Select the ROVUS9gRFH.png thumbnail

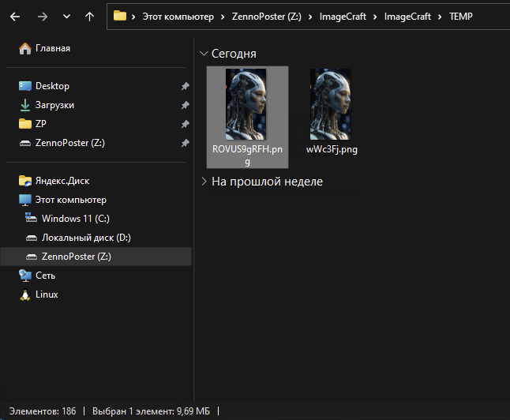click(246, 105)
